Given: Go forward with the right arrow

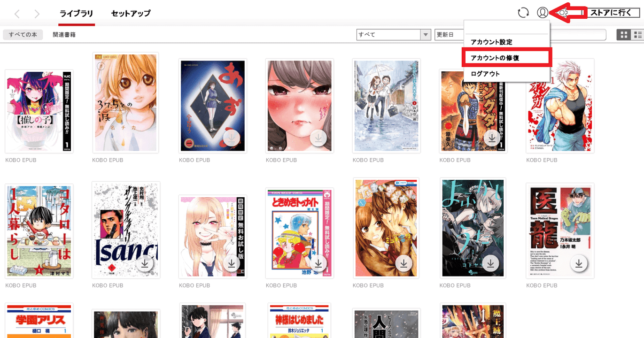Looking at the screenshot, I should [x=37, y=14].
